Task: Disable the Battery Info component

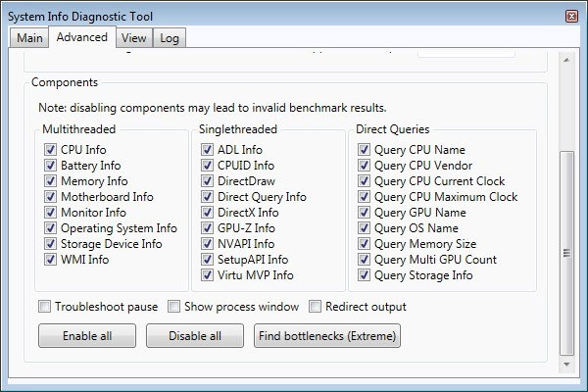Action: tap(51, 166)
